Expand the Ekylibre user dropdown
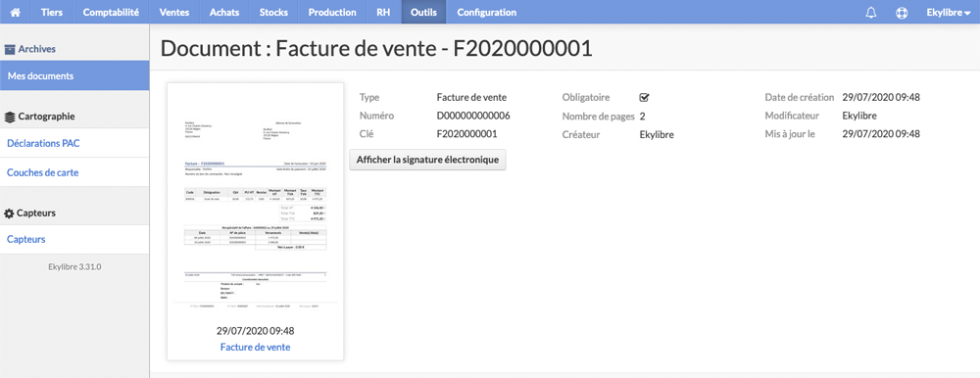Viewport: 980px width, 378px height. click(948, 13)
